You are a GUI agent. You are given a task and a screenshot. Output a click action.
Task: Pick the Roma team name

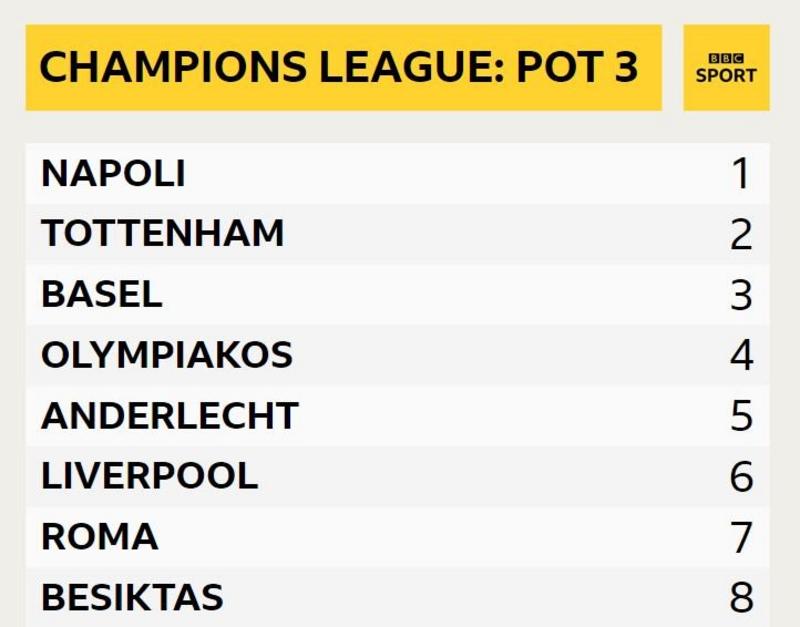99,536
